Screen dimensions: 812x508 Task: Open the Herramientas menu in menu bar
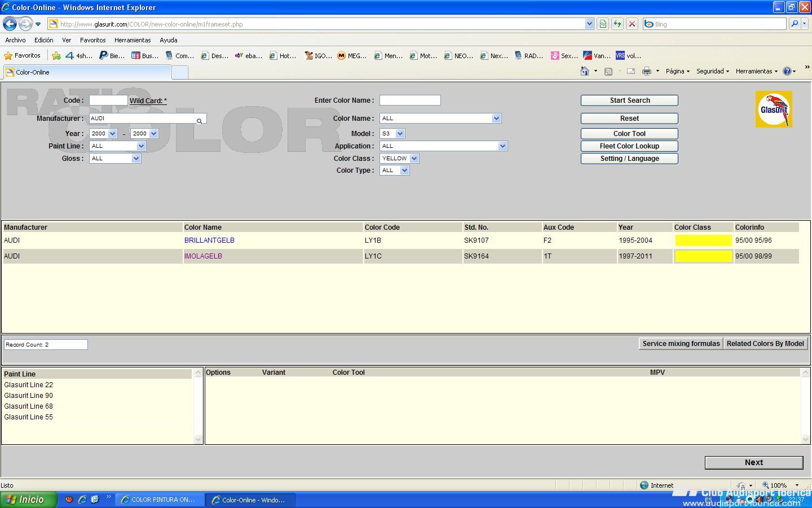[133, 40]
